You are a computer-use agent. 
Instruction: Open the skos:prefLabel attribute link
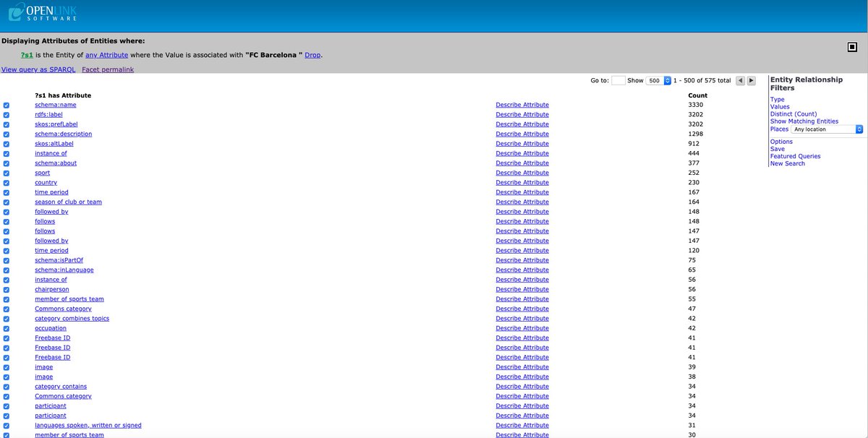tap(56, 124)
